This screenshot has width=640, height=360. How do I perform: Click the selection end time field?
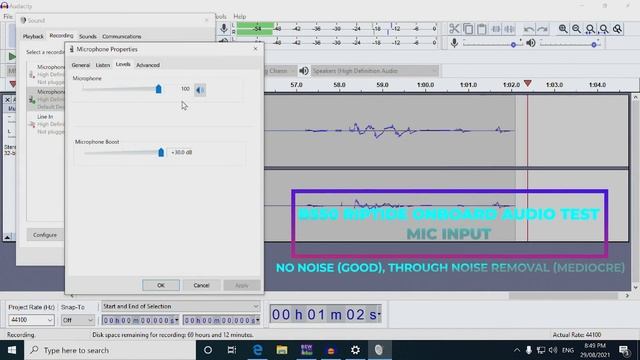(x=220, y=320)
